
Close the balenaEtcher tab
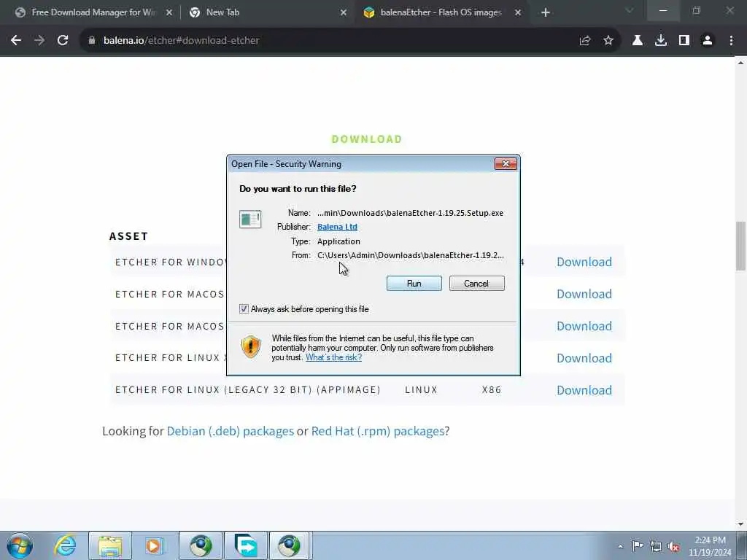(x=518, y=12)
